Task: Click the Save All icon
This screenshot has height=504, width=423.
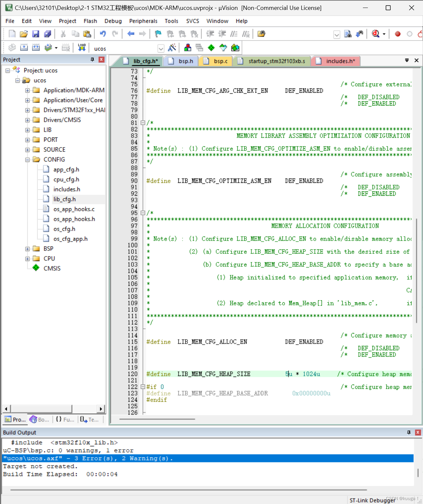Action: coord(48,34)
